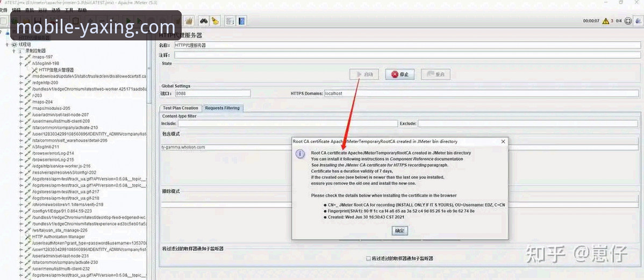Select the /resolver/api/resolve/v3/config/-202 row

[x=64, y=173]
